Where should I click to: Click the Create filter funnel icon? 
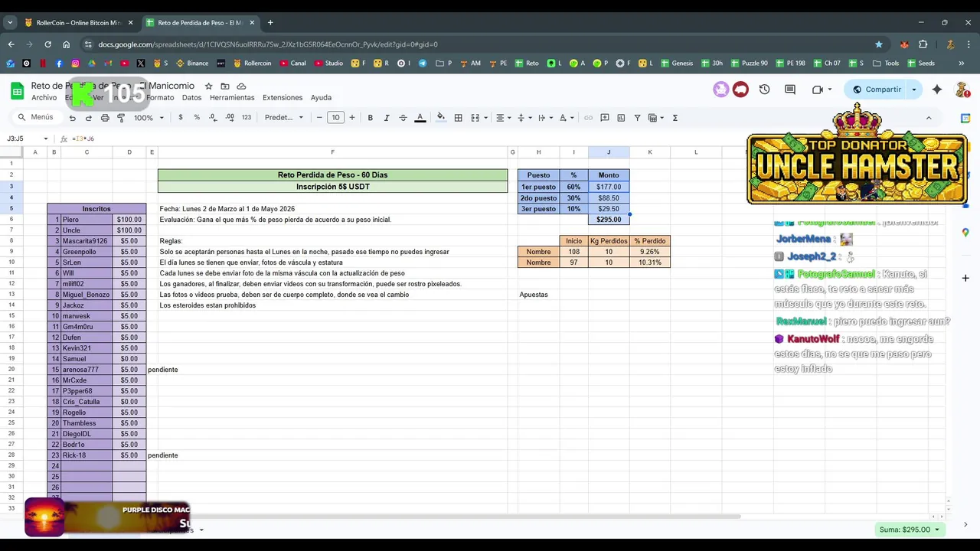tap(637, 118)
